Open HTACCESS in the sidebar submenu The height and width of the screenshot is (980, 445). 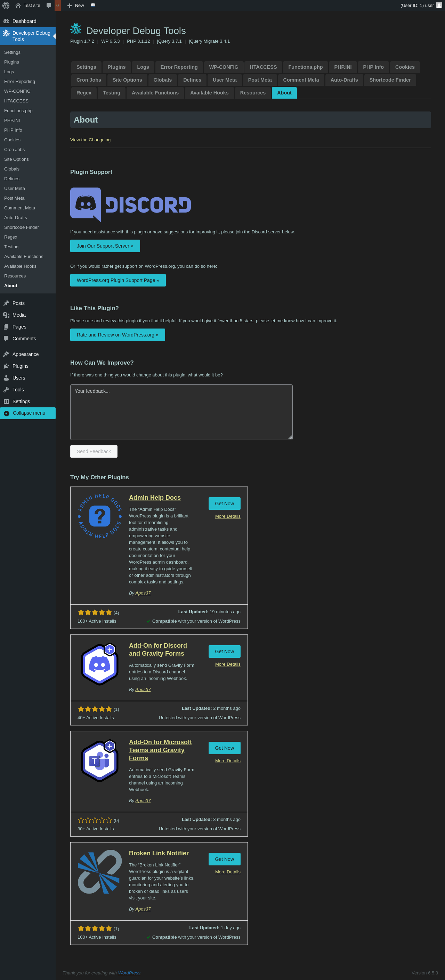(16, 101)
